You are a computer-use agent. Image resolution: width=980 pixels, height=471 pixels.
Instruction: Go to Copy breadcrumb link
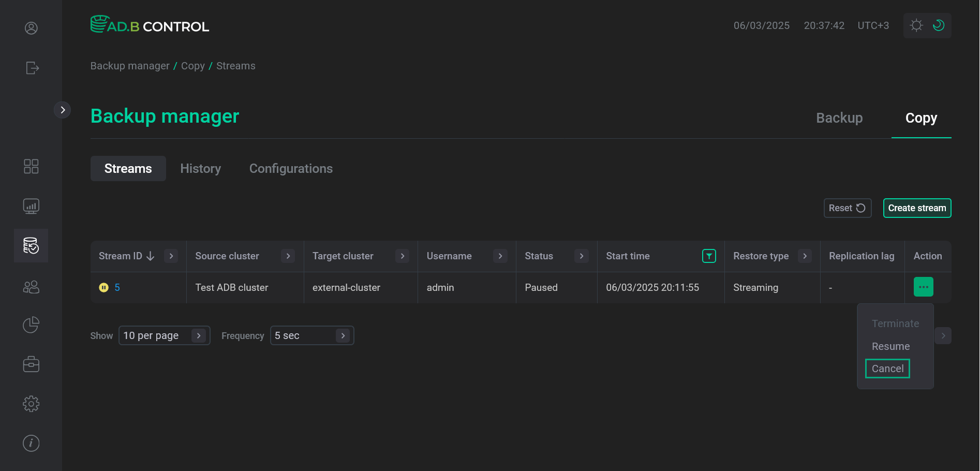(x=193, y=66)
